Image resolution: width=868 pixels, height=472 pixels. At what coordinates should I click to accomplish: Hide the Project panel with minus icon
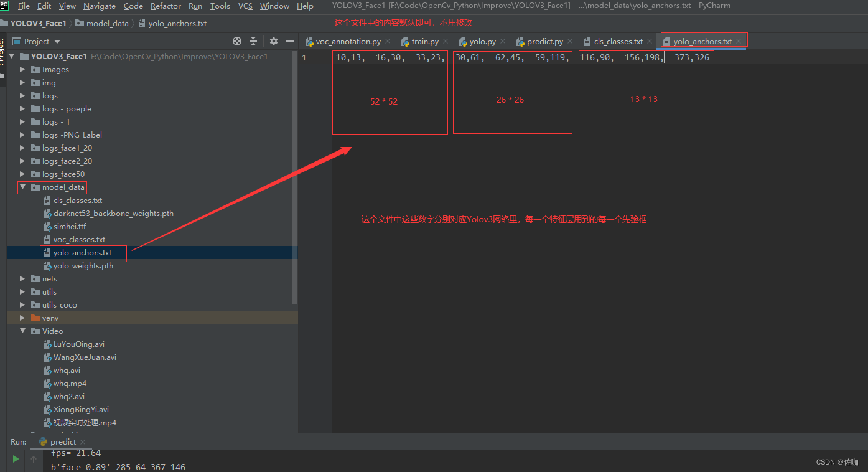tap(290, 41)
